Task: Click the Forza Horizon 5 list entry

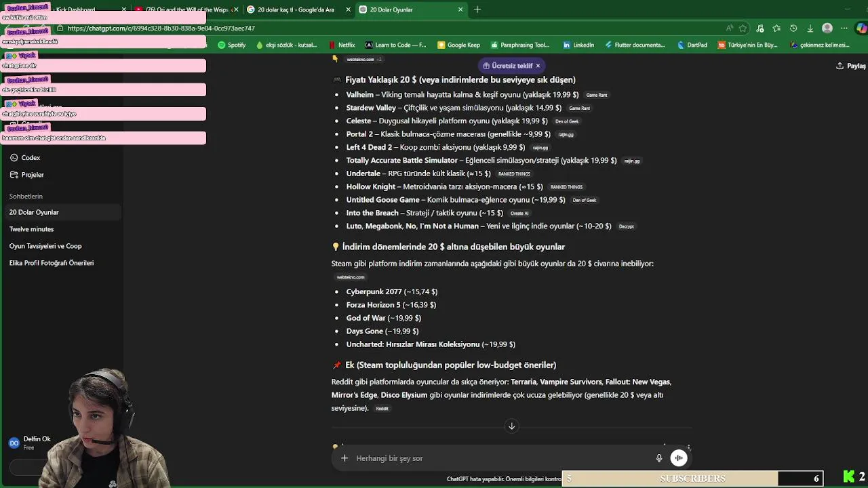Action: (x=391, y=305)
